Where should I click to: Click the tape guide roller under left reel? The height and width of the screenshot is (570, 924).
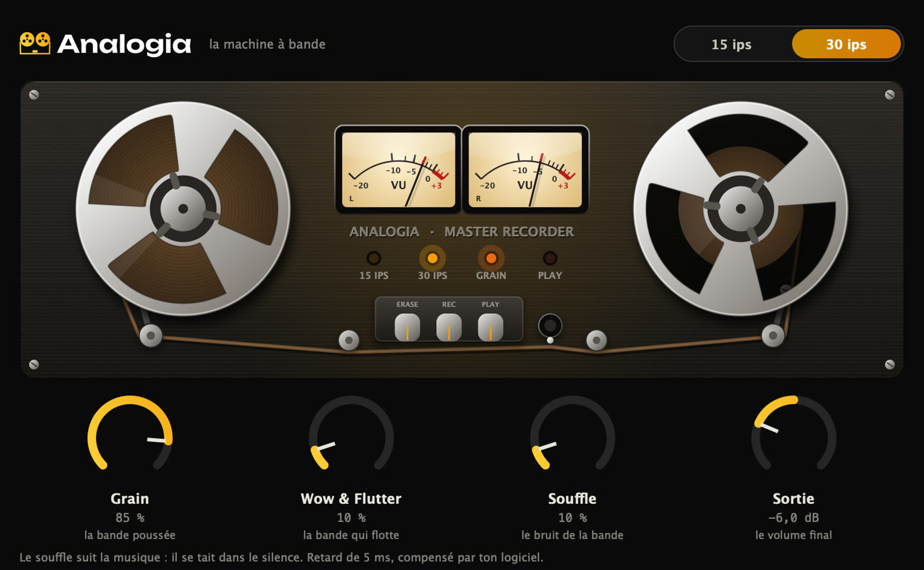(x=151, y=335)
